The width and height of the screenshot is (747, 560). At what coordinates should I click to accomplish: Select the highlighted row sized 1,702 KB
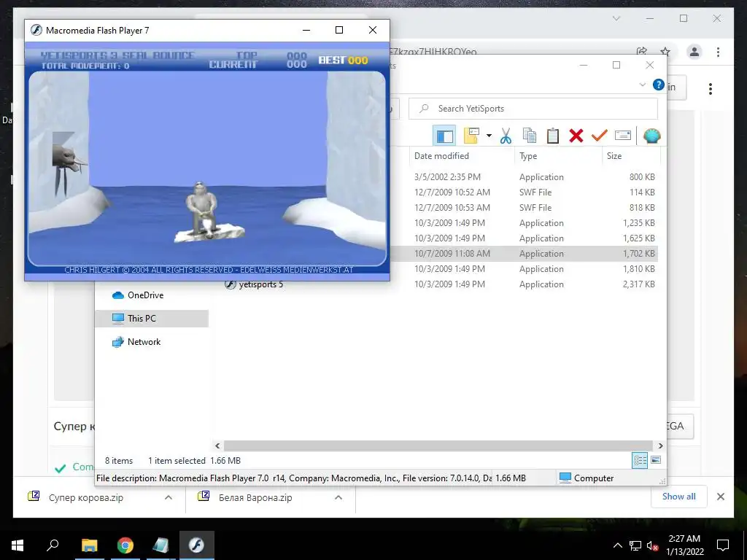(x=524, y=253)
